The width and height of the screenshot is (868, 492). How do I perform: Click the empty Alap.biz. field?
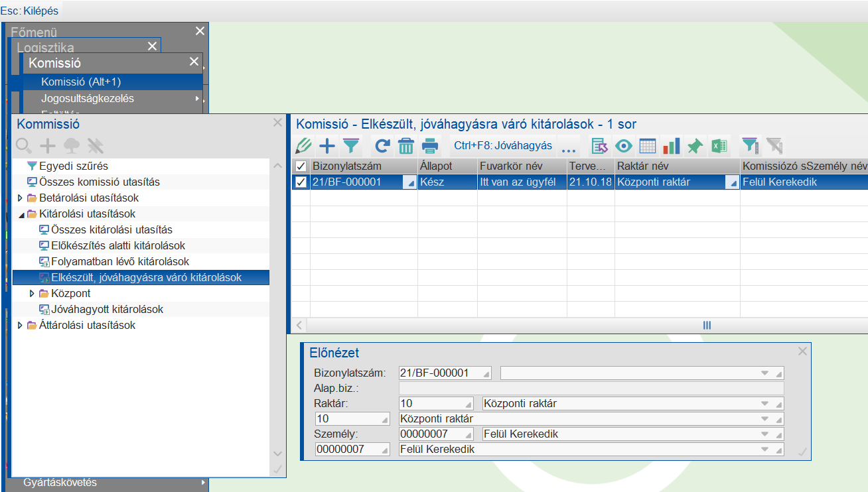(x=591, y=388)
